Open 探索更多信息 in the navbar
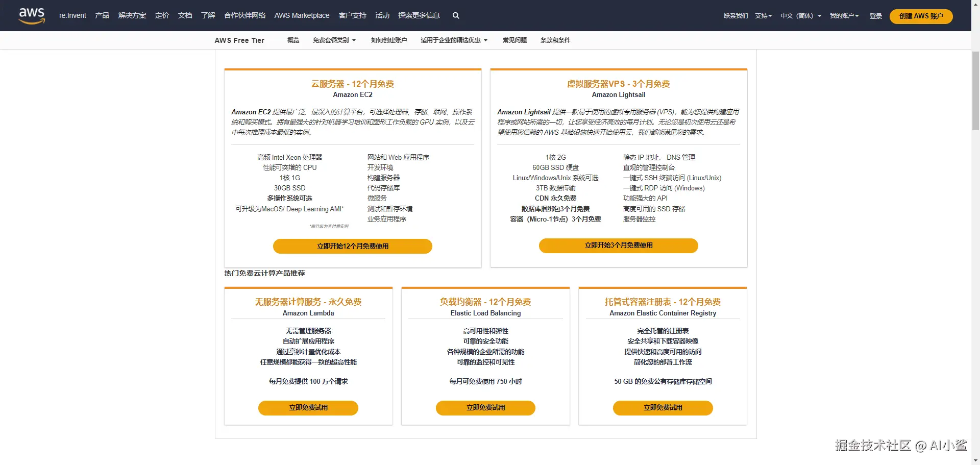The height and width of the screenshot is (465, 980). [419, 16]
